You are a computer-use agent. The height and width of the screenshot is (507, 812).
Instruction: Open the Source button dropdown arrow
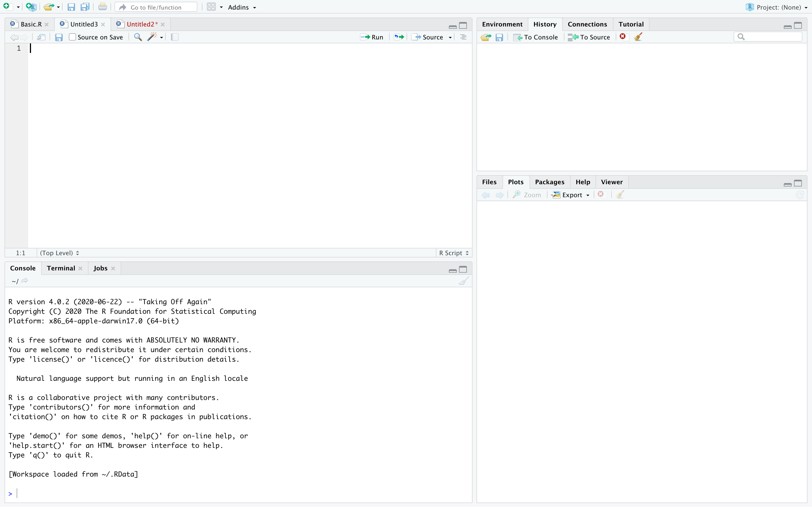click(x=450, y=37)
